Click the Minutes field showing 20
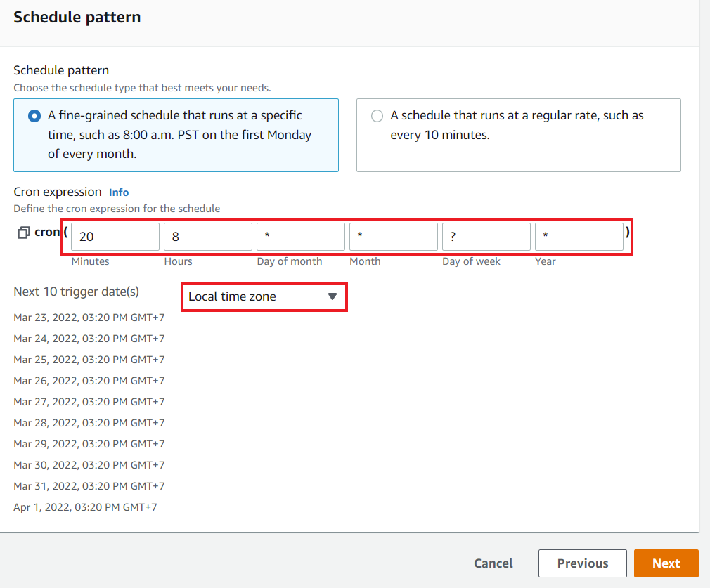The height and width of the screenshot is (588, 710). click(115, 236)
